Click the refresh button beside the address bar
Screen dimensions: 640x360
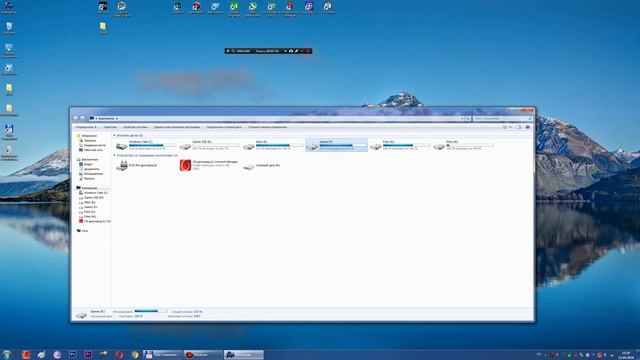[467, 118]
